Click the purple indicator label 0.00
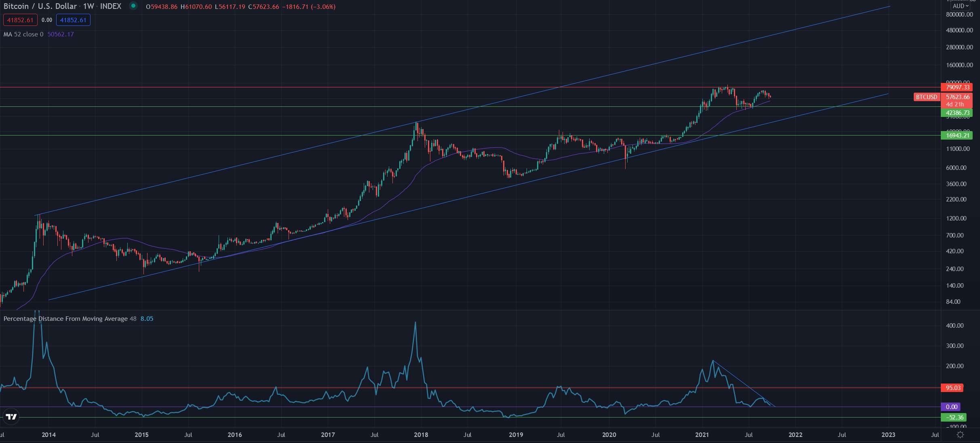This screenshot has width=980, height=443. (951, 407)
